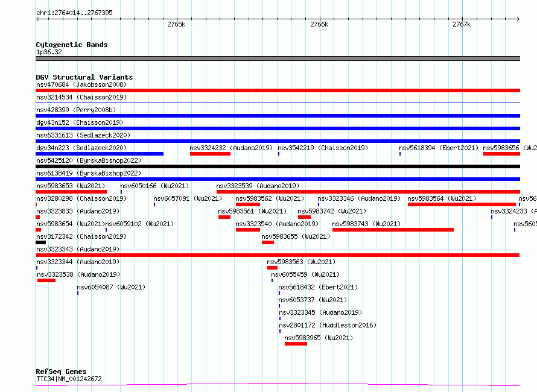Click the nsv5983653 (Wu2021) label
This screenshot has width=537, height=392.
pyautogui.click(x=71, y=186)
